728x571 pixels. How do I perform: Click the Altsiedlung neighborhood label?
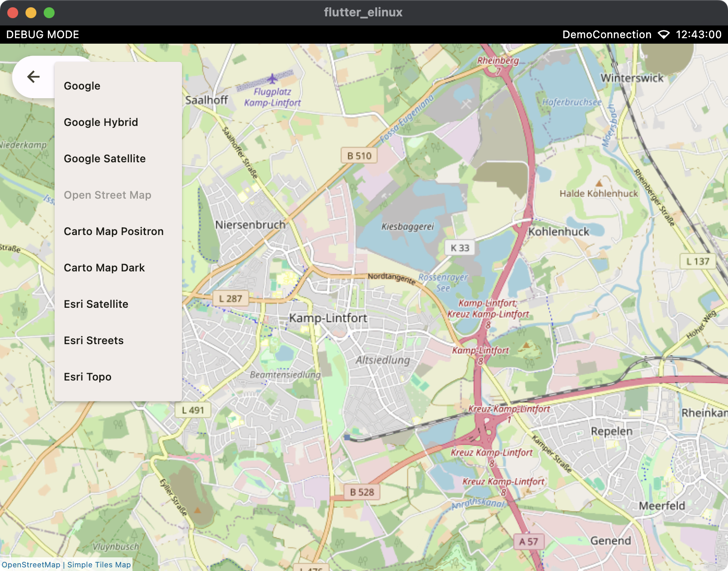(x=383, y=360)
